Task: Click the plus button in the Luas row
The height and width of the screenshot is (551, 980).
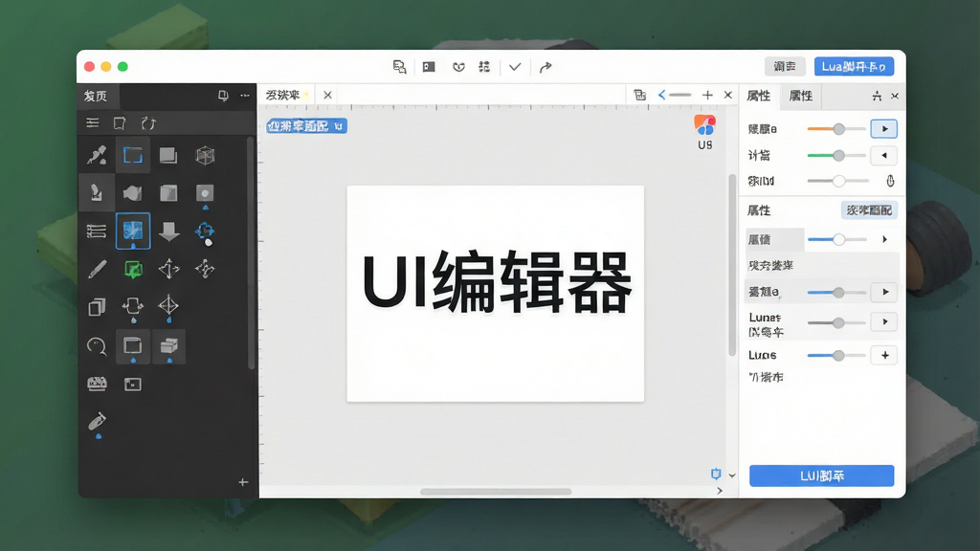Action: (x=884, y=355)
